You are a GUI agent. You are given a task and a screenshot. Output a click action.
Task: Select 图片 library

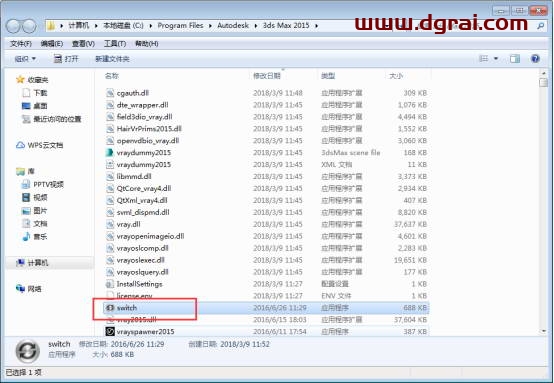(x=40, y=211)
